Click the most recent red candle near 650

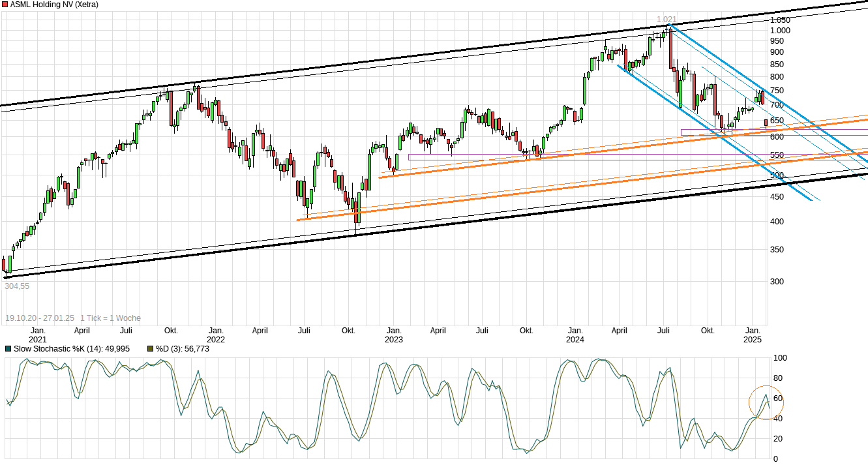[766, 122]
